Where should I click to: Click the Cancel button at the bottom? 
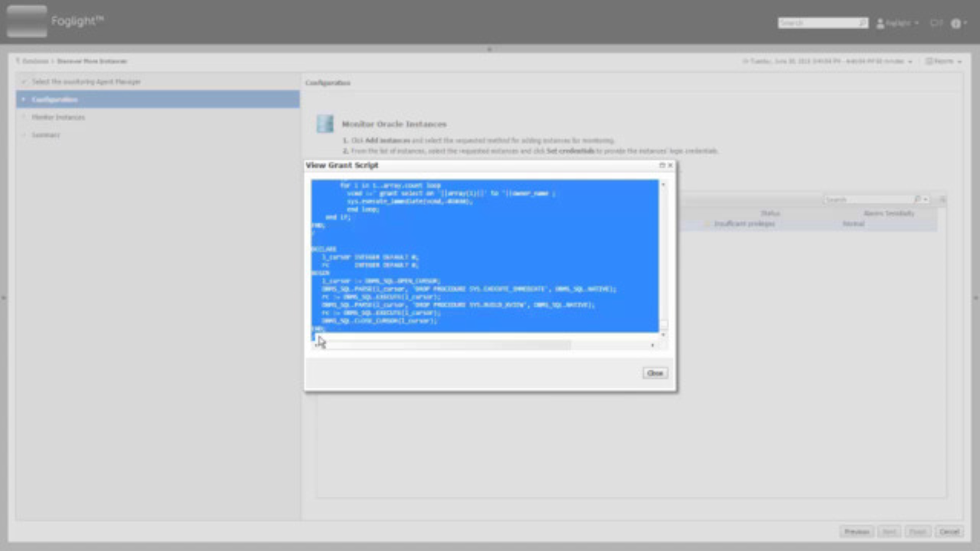[949, 531]
